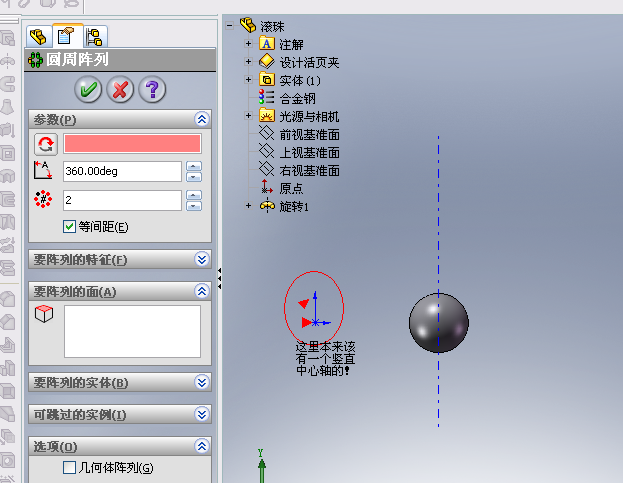Increase the instance count
Screen dimensions: 623x483
(x=194, y=195)
